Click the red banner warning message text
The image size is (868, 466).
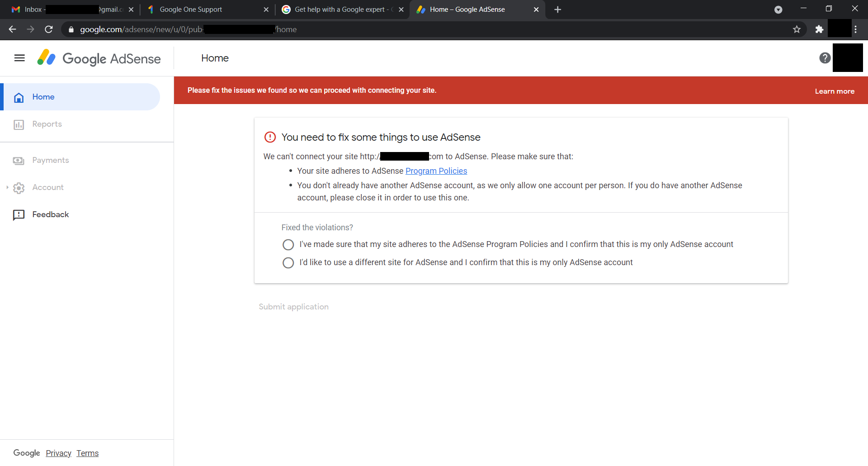click(x=312, y=90)
